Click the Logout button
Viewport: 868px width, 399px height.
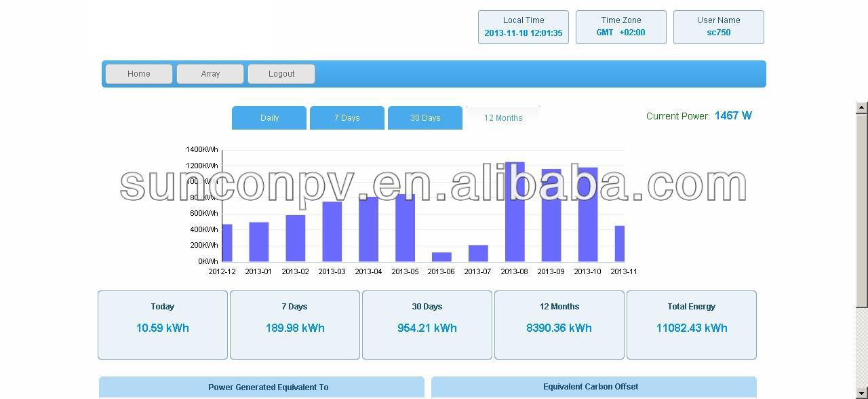(281, 74)
